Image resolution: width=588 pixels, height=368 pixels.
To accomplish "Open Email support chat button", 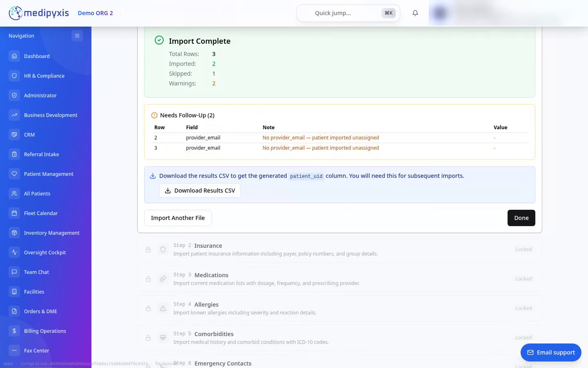I will 551,352.
